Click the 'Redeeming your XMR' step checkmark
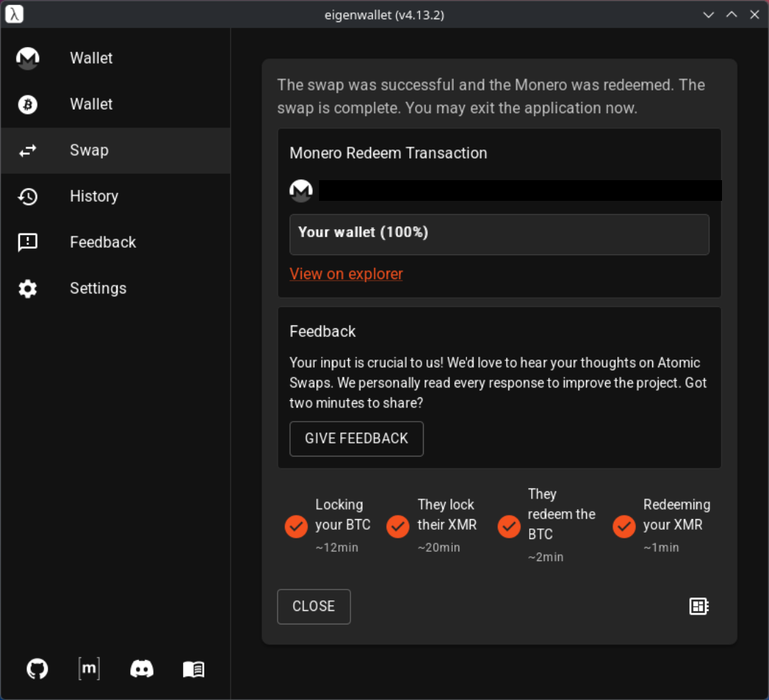769x700 pixels. click(624, 526)
